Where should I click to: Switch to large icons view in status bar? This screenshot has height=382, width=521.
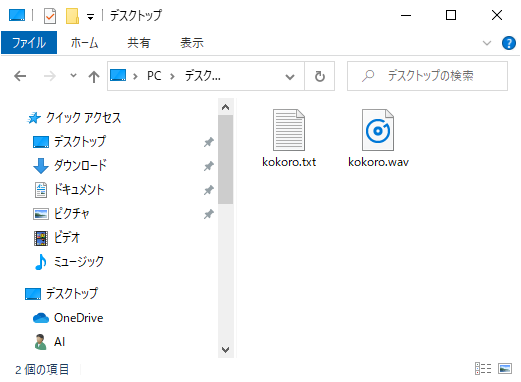click(505, 369)
